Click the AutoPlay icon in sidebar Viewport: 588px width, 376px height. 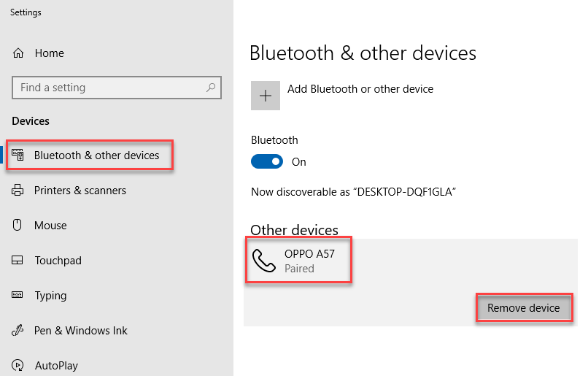pyautogui.click(x=18, y=365)
